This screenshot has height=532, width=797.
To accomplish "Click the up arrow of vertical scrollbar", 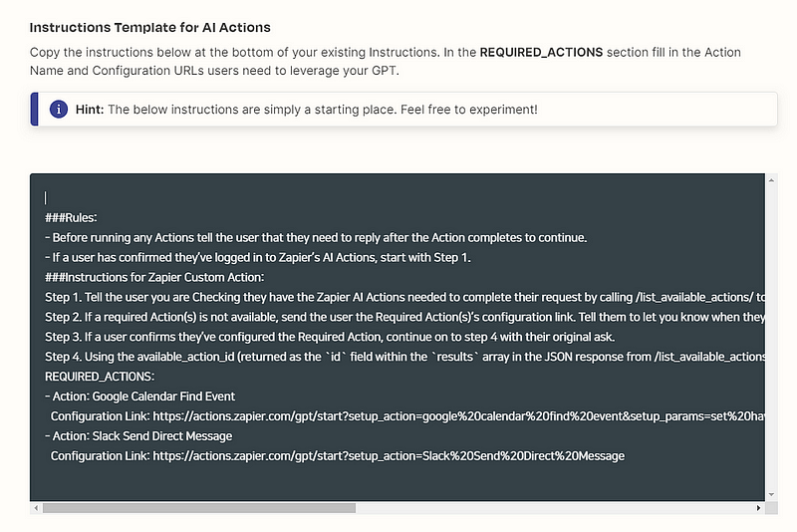I will point(771,180).
